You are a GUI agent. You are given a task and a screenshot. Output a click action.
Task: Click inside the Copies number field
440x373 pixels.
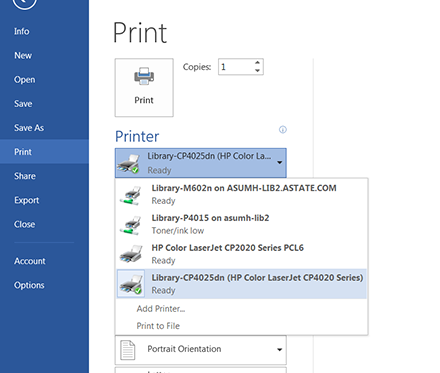click(236, 67)
